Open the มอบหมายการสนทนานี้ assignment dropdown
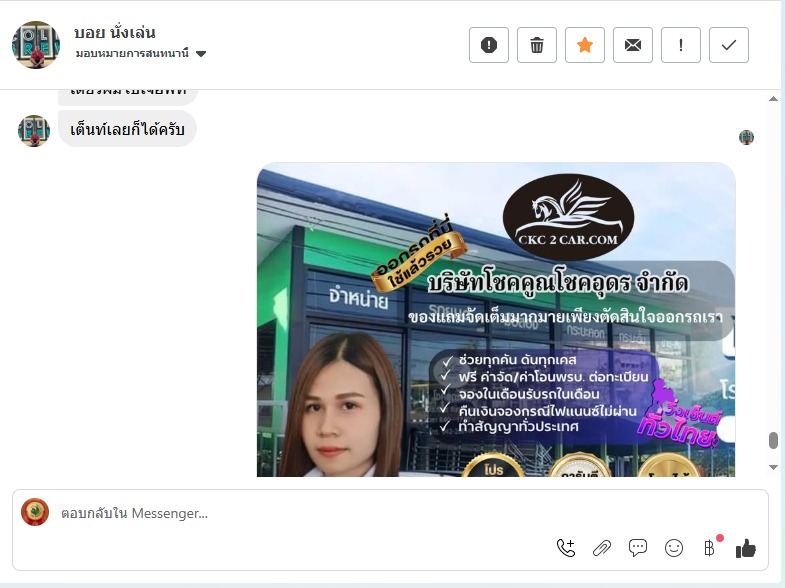The height and width of the screenshot is (588, 785). point(141,54)
